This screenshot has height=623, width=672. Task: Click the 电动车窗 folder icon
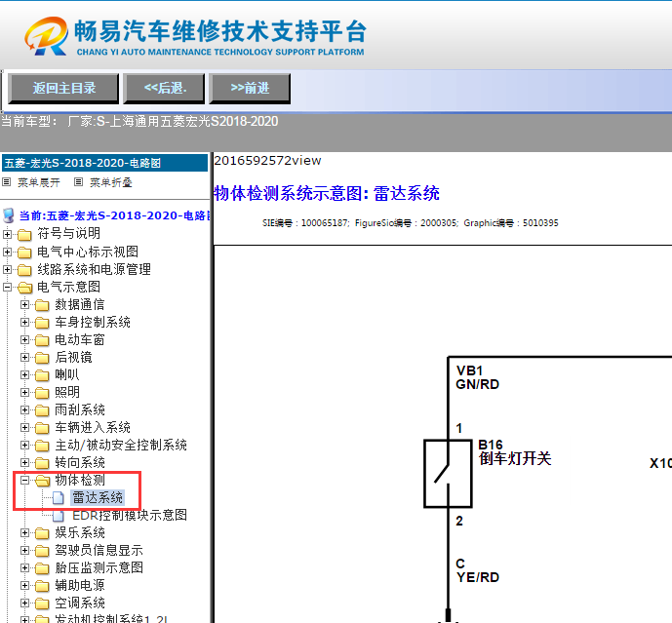click(x=42, y=340)
